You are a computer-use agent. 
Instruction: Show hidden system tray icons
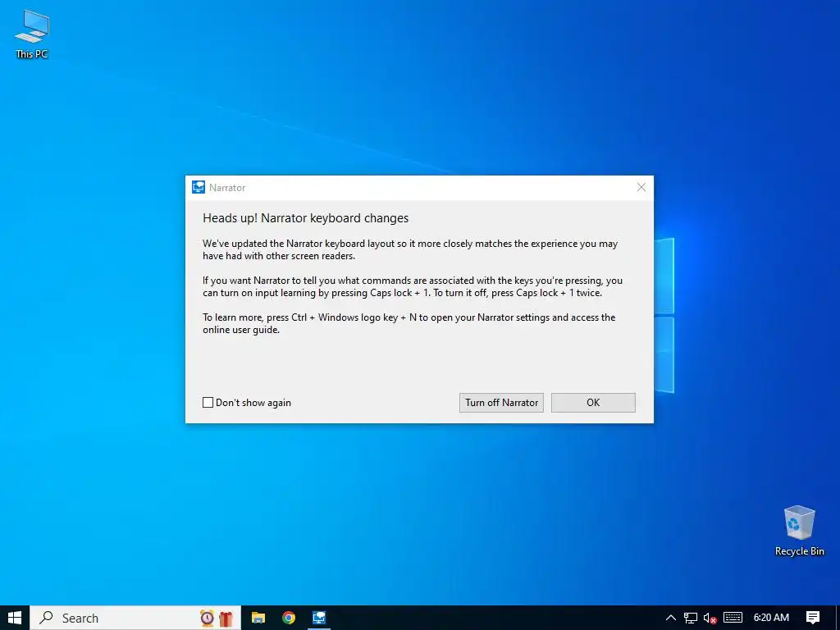click(x=670, y=618)
